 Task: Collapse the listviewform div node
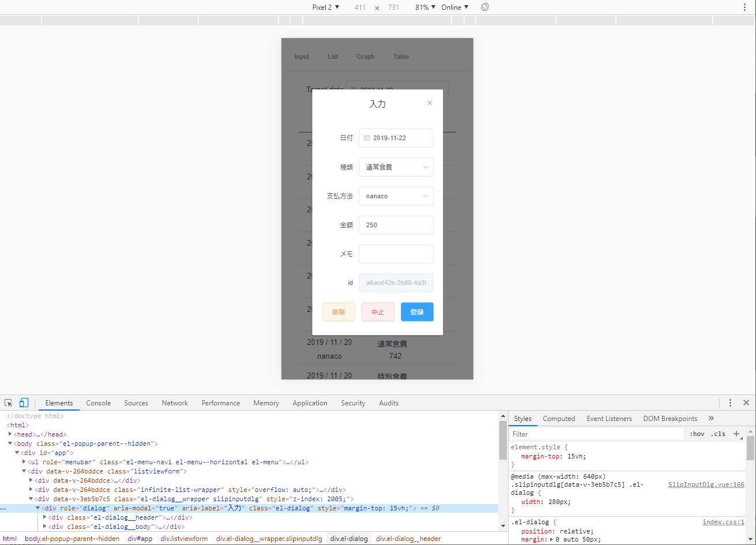coord(24,471)
